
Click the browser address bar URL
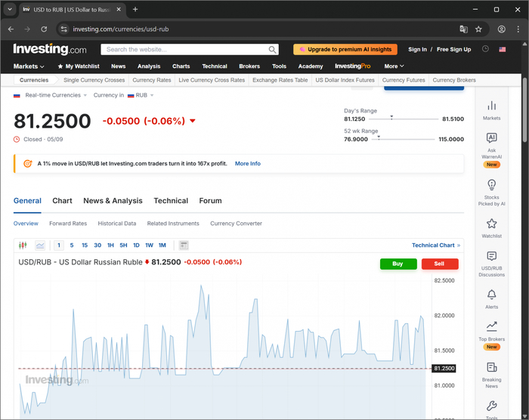coord(121,29)
